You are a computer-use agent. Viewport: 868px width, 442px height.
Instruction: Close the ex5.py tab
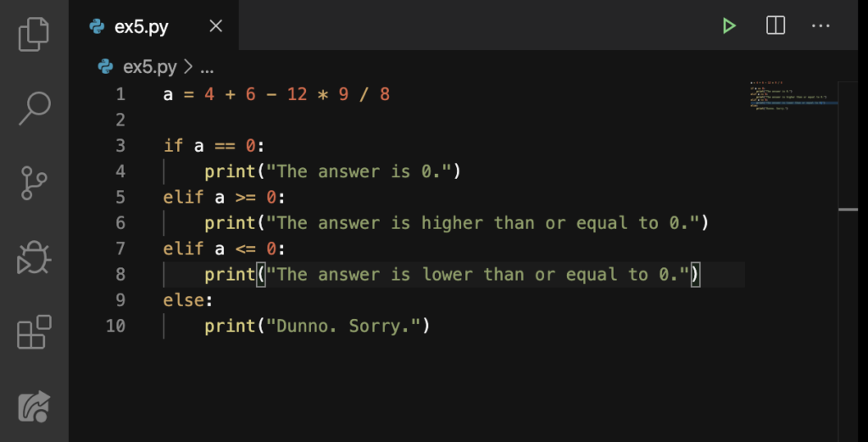click(x=216, y=26)
